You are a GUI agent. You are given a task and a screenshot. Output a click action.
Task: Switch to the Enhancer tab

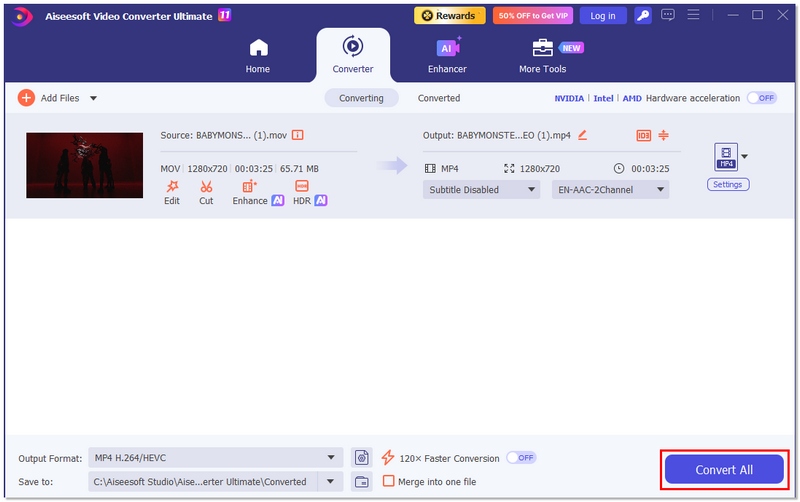click(x=445, y=56)
